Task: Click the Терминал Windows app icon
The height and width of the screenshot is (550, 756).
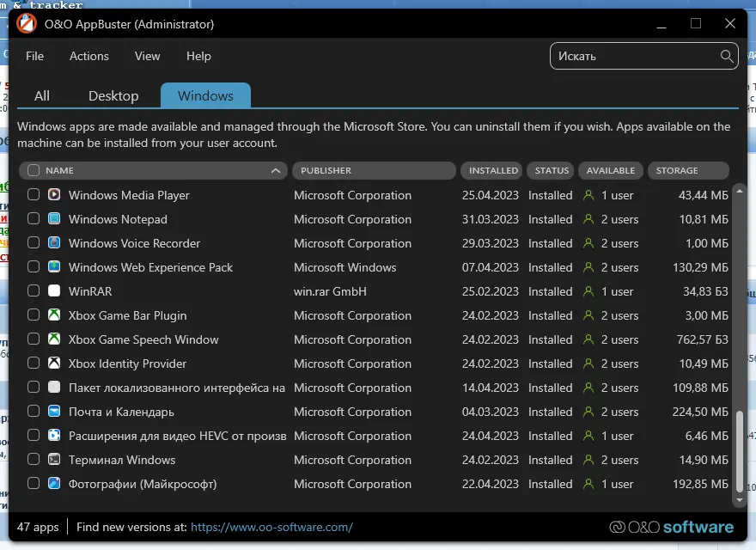Action: [54, 460]
